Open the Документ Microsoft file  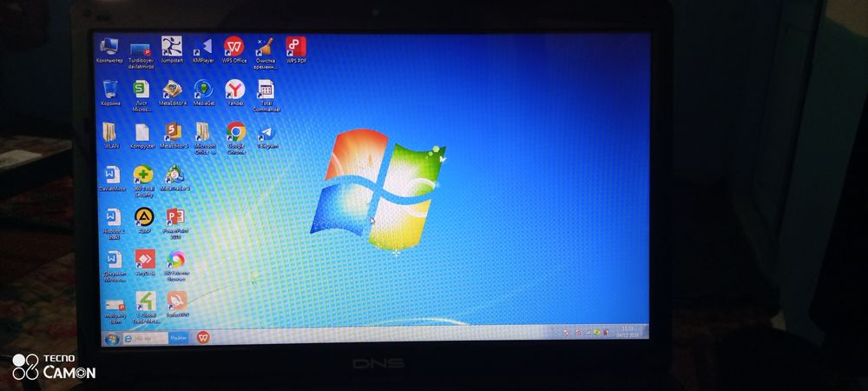pyautogui.click(x=114, y=267)
